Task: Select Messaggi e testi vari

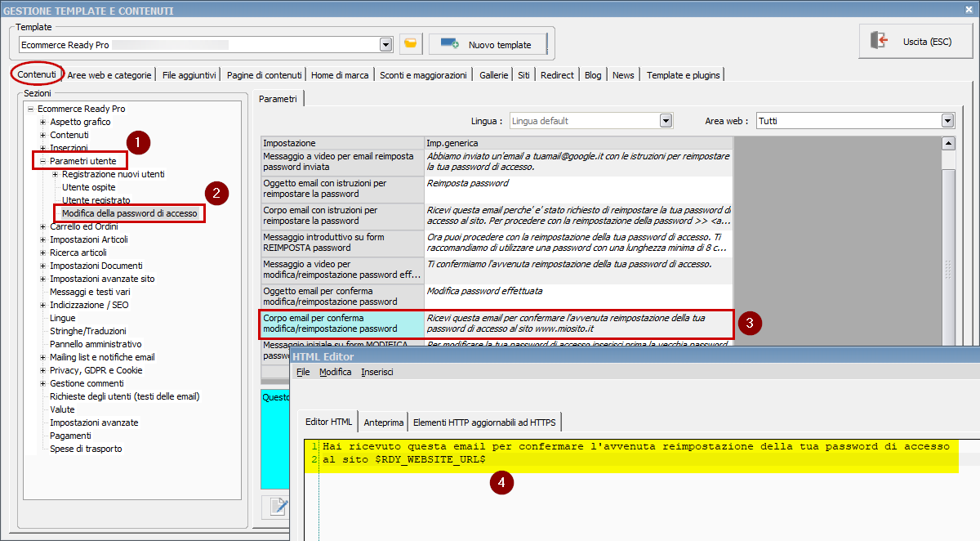Action: tap(90, 292)
